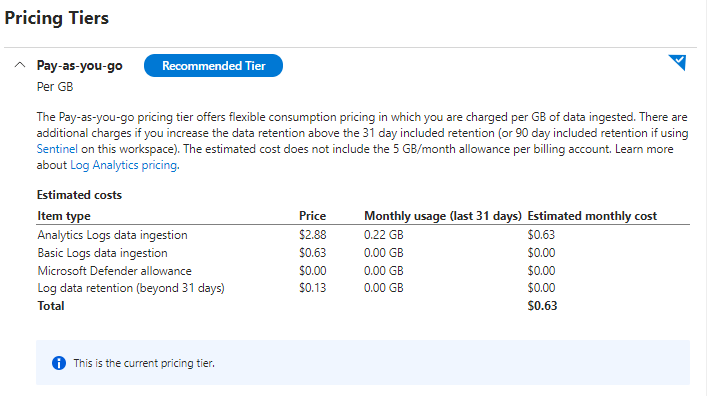The width and height of the screenshot is (707, 396).
Task: Click the Pricing Tiers heading
Action: [57, 18]
